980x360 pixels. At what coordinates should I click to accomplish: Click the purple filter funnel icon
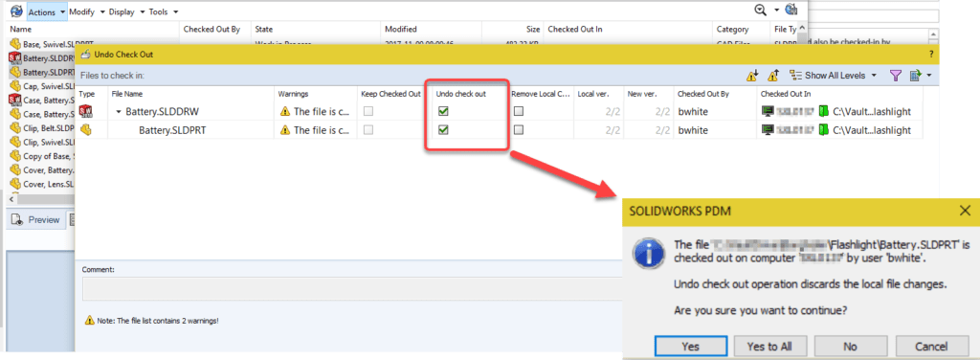(896, 76)
